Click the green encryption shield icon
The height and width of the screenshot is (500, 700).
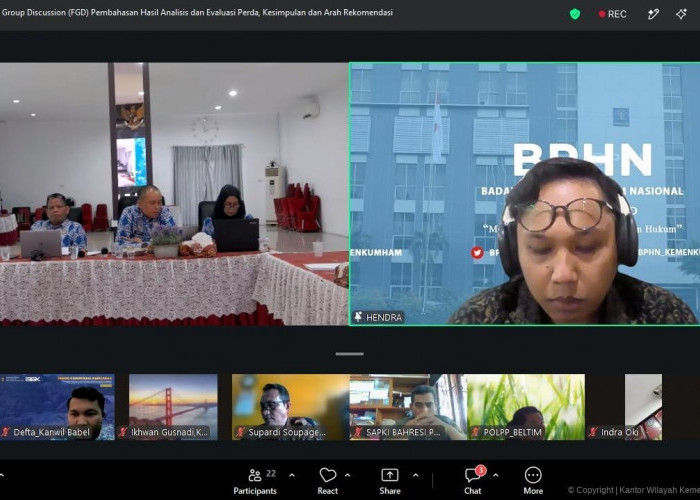[575, 14]
